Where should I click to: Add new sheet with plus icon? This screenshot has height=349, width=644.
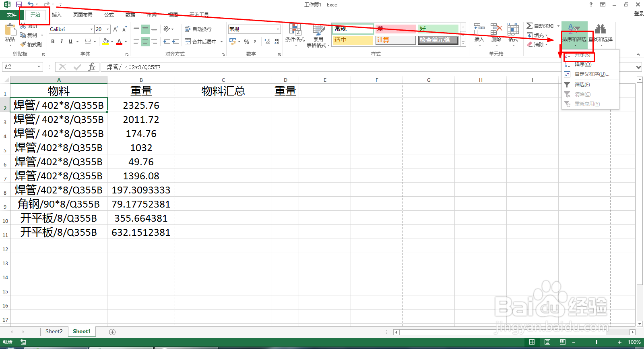[x=112, y=332]
